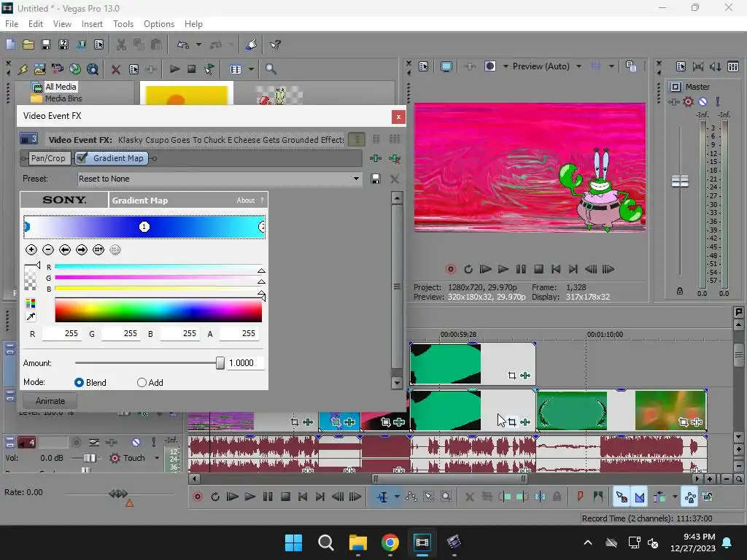The image size is (747, 560).
Task: Click the Undo arrow icon
Action: coord(183,44)
